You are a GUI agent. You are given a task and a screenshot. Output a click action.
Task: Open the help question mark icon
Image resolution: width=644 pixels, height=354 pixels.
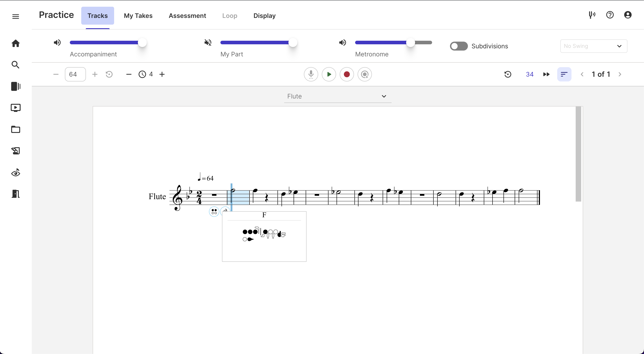click(x=610, y=15)
